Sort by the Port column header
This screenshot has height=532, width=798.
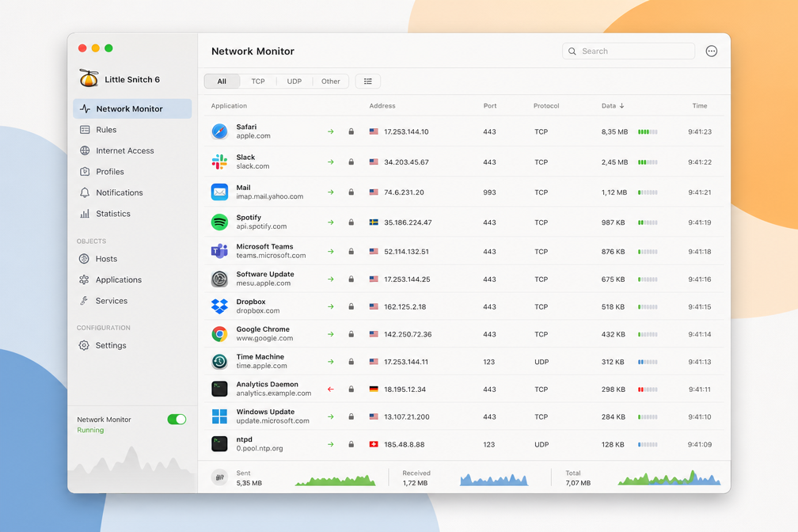[x=489, y=106]
